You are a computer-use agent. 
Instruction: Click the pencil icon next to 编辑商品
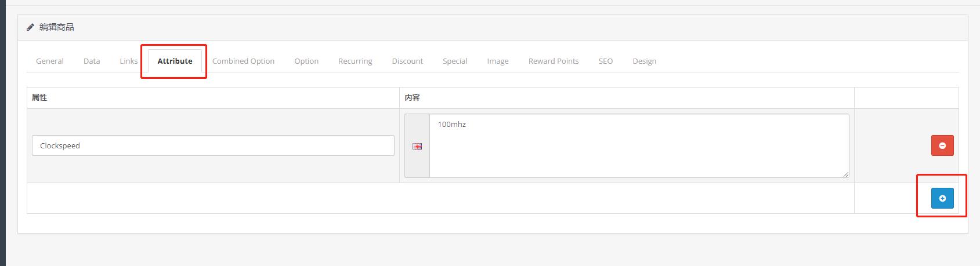(x=30, y=27)
